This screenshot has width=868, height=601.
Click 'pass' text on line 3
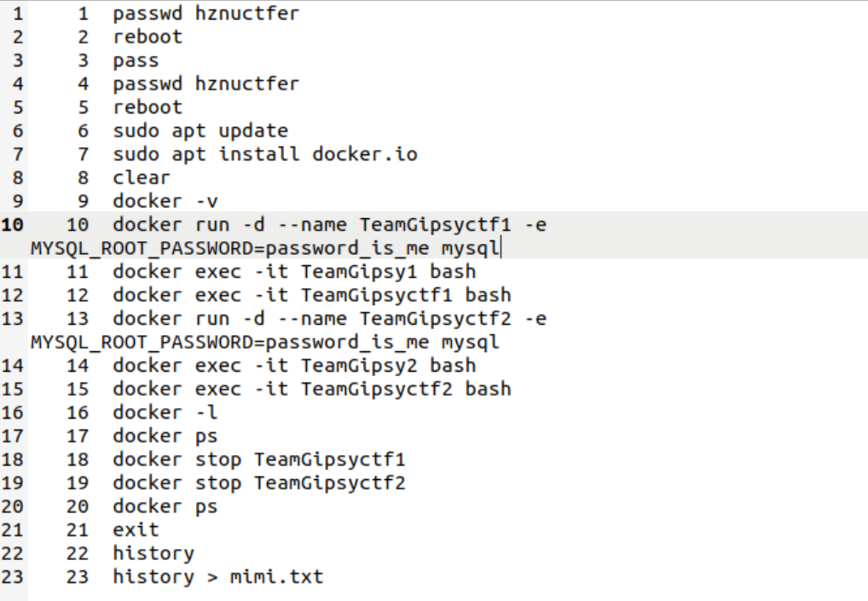[136, 61]
